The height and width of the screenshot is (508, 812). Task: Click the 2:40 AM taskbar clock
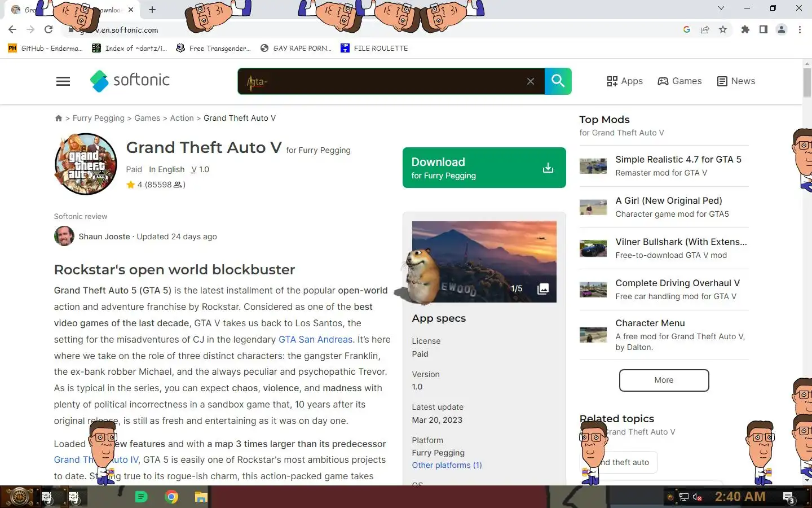[x=740, y=497]
